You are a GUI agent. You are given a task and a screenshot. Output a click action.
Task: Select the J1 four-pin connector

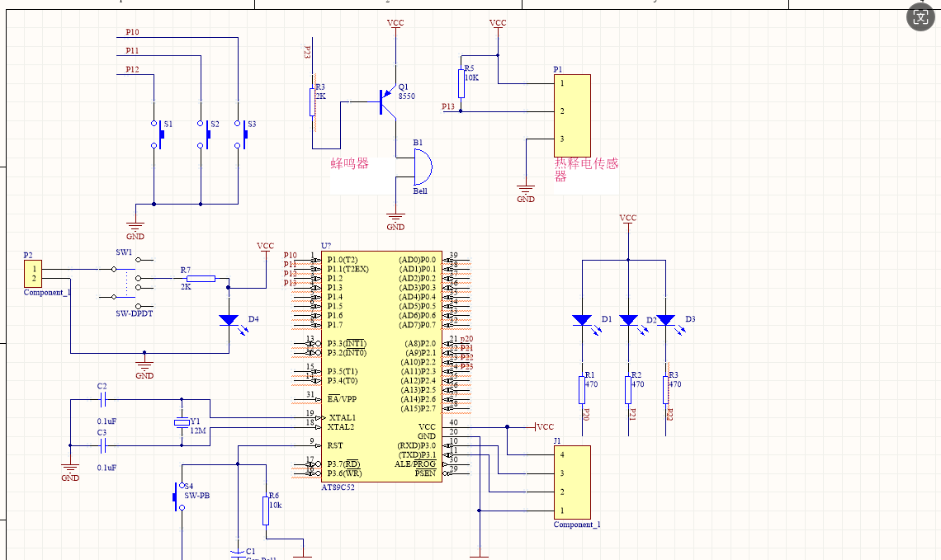pyautogui.click(x=573, y=482)
